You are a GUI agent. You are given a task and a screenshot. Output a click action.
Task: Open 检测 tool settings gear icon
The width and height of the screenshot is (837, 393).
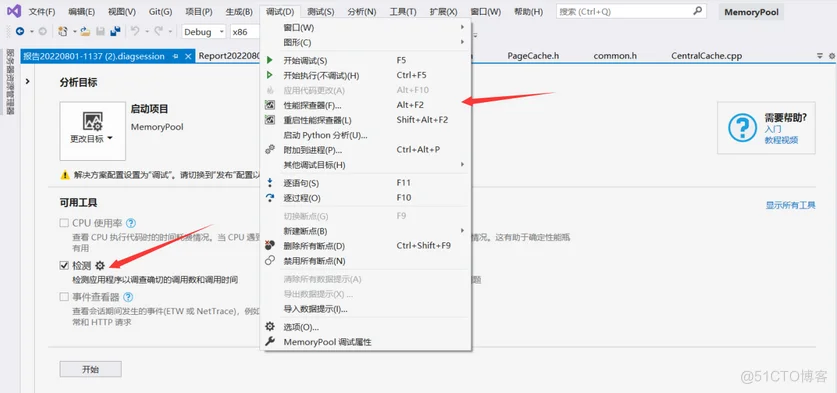pyautogui.click(x=99, y=265)
